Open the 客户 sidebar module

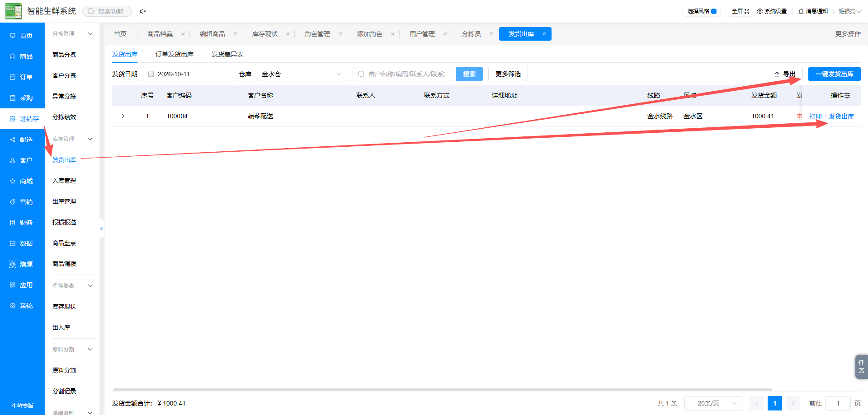coord(23,160)
